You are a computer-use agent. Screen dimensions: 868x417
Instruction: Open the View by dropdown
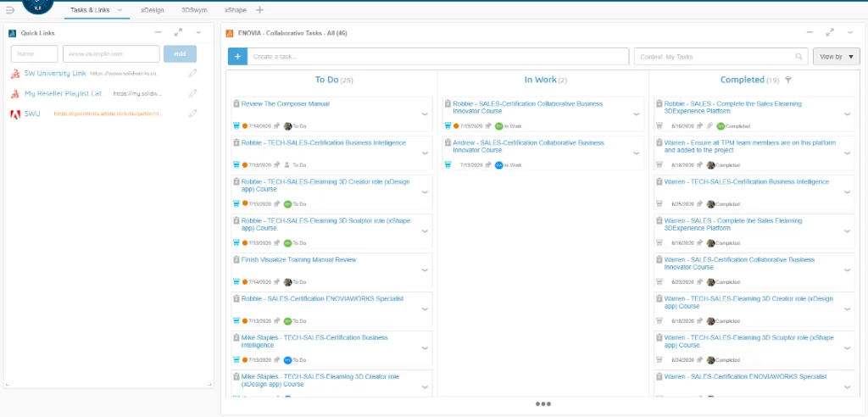[x=836, y=57]
